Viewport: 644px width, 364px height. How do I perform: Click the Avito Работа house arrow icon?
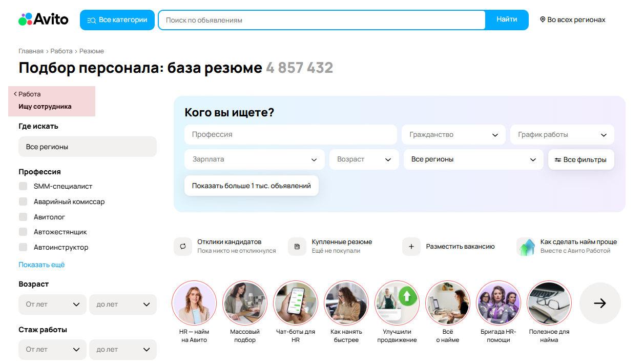pyautogui.click(x=526, y=247)
